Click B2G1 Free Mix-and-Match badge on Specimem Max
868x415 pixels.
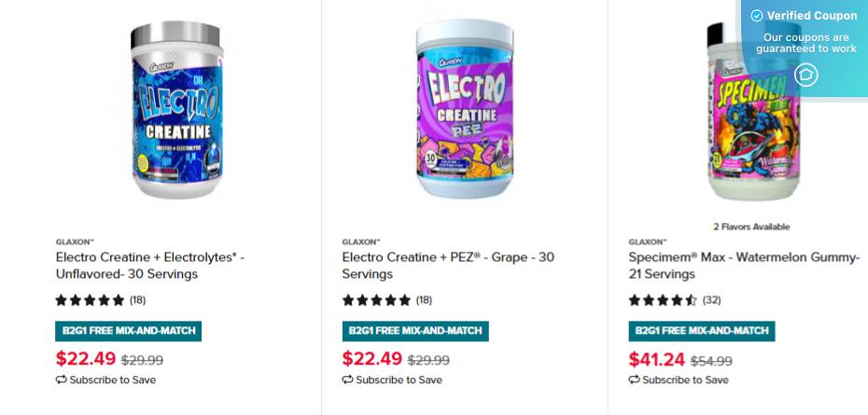click(x=702, y=331)
